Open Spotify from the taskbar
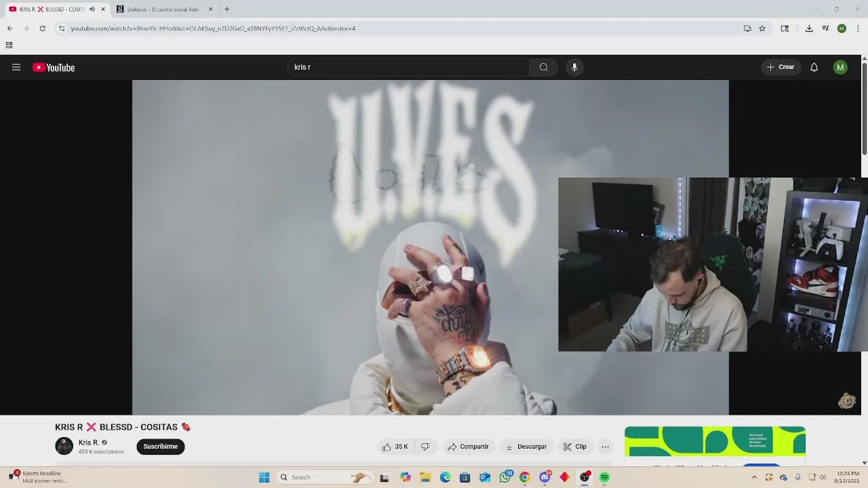This screenshot has height=488, width=868. point(604,477)
